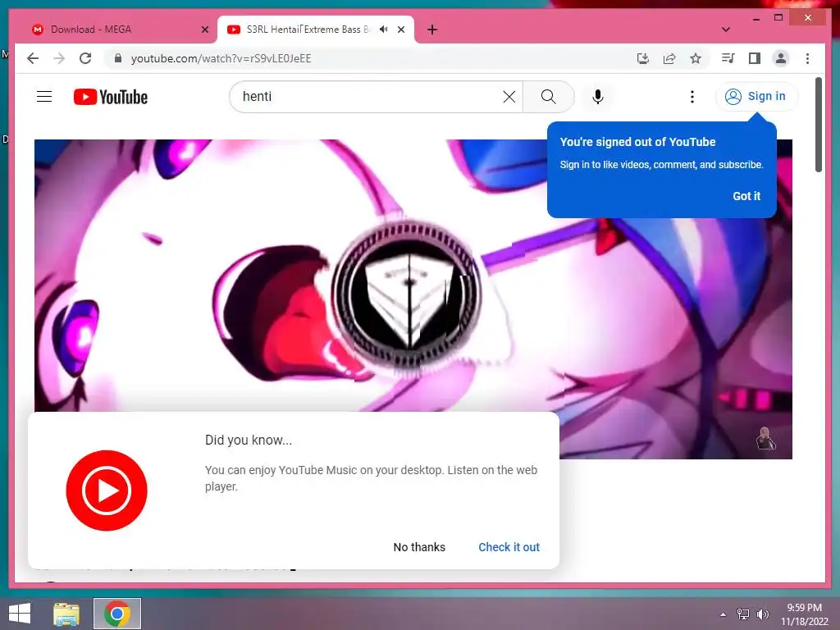840x630 pixels.
Task: Click the install app icon in address bar
Action: pos(643,58)
